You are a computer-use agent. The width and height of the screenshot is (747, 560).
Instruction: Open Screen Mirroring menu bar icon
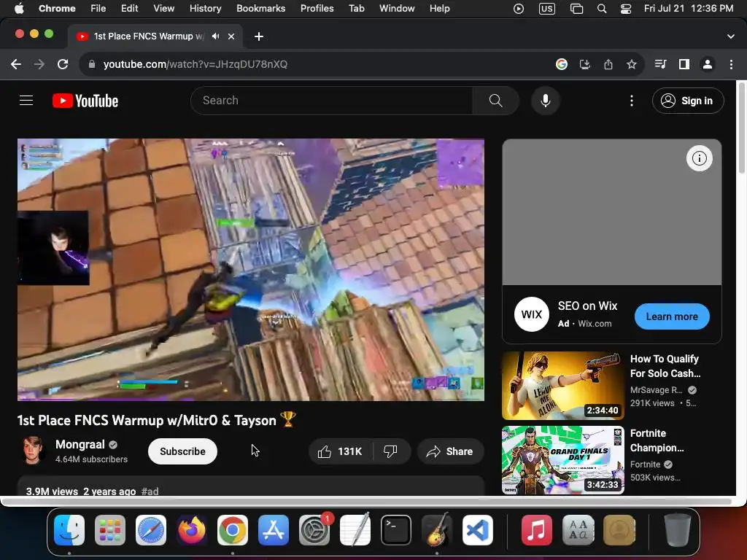[x=576, y=9]
